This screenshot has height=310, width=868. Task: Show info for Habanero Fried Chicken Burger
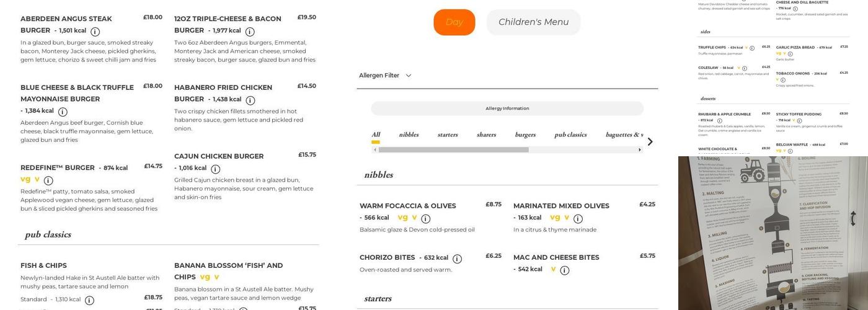point(250,100)
